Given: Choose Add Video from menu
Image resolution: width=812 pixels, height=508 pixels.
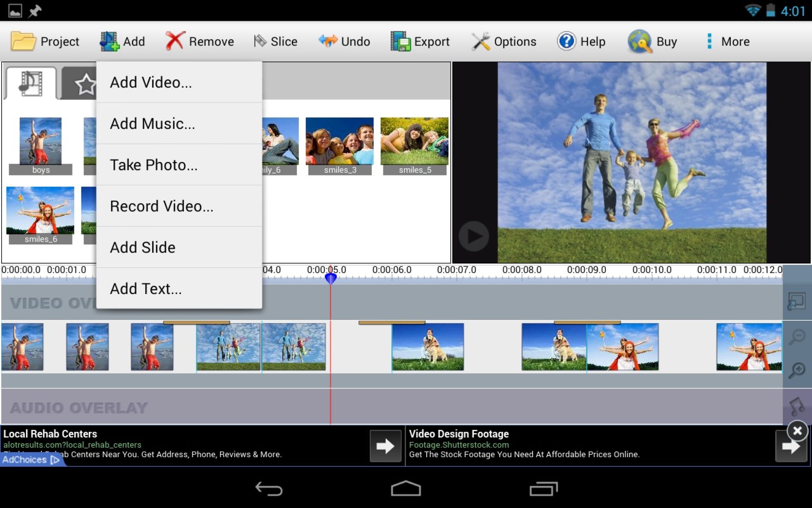Looking at the screenshot, I should click(x=151, y=82).
